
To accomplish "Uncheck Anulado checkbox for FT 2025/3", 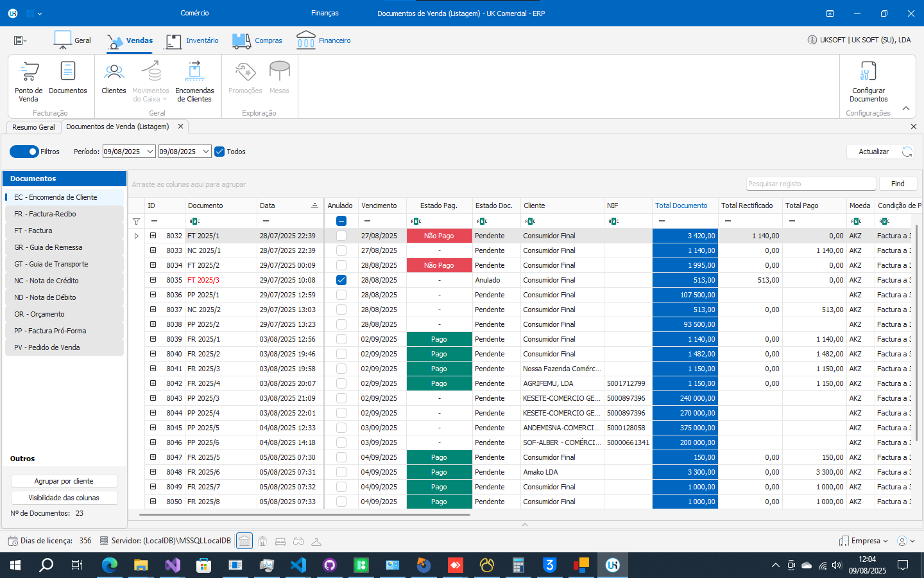I will click(x=341, y=280).
